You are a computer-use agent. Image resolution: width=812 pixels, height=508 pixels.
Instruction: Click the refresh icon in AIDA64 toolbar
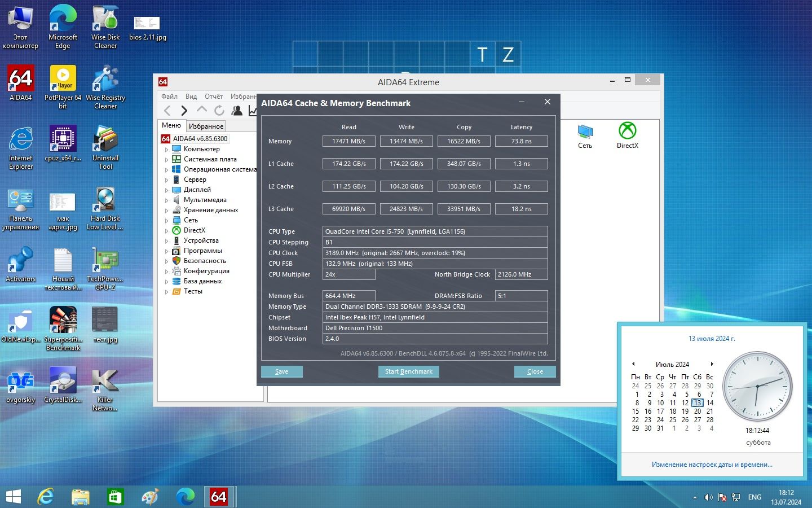pos(219,111)
